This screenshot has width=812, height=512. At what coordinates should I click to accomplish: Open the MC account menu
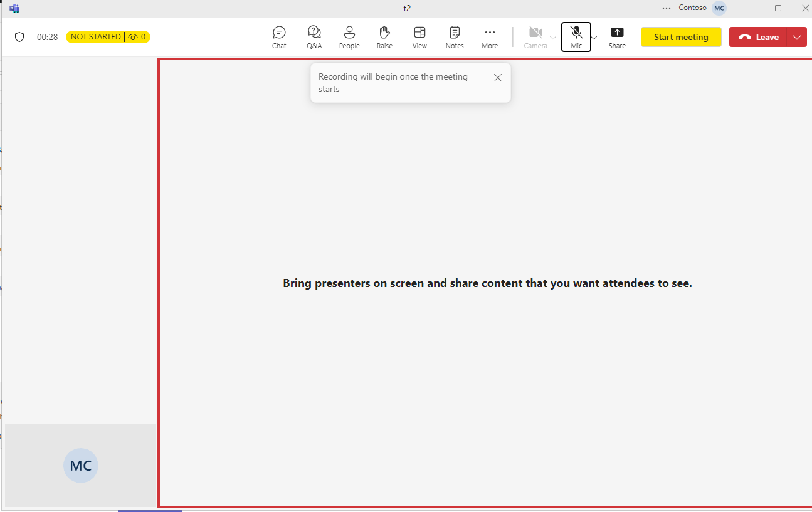719,8
